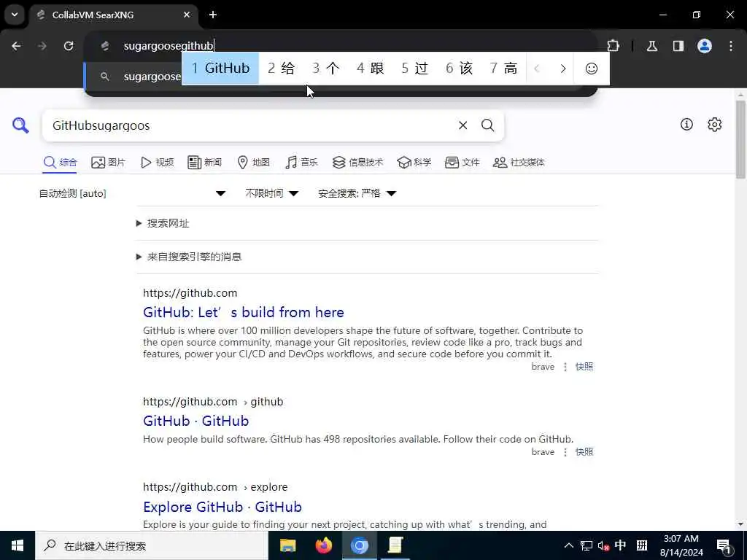Switch to the 社交媒体 social media tab
The image size is (747, 560).
pos(519,163)
